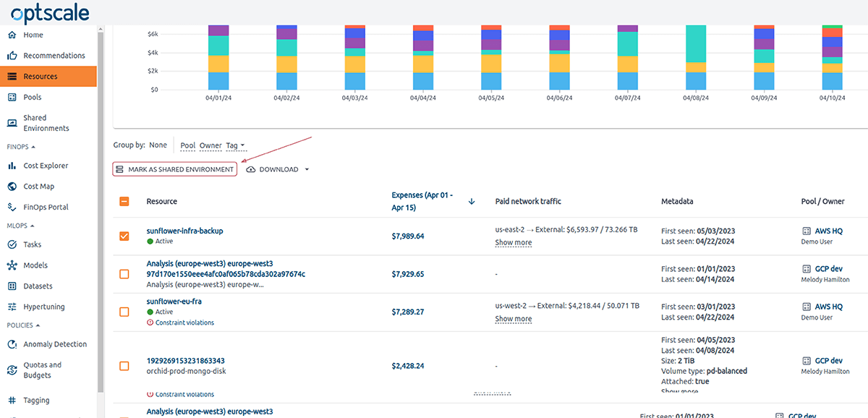Viewport: 868px width, 418px height.
Task: Group resources by Owner
Action: click(x=210, y=145)
